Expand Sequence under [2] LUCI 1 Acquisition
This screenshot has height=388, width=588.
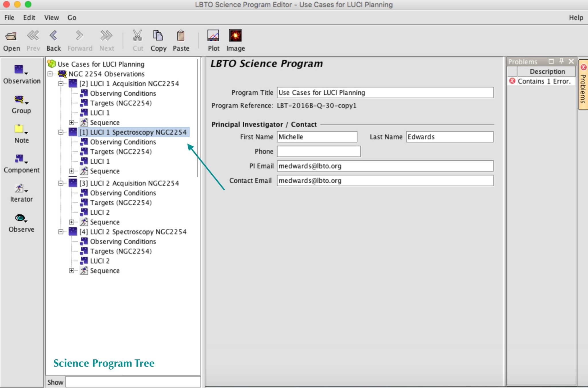(71, 122)
